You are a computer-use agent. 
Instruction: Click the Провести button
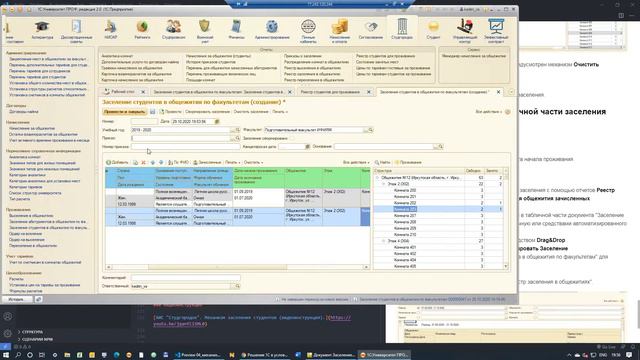tap(170, 111)
